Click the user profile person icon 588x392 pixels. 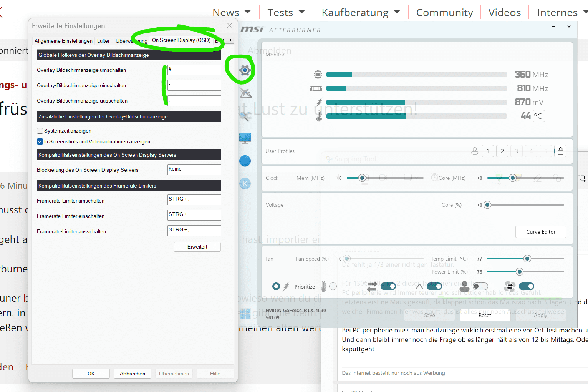coord(475,151)
